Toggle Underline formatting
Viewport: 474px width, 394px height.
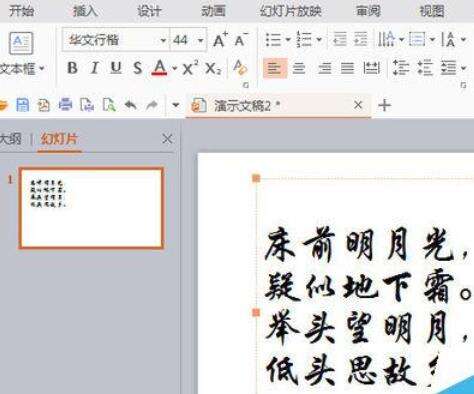[x=116, y=68]
